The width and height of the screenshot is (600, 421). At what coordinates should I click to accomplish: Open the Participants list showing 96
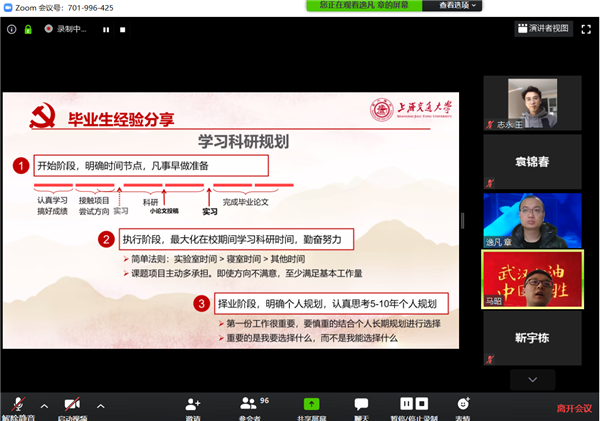250,405
